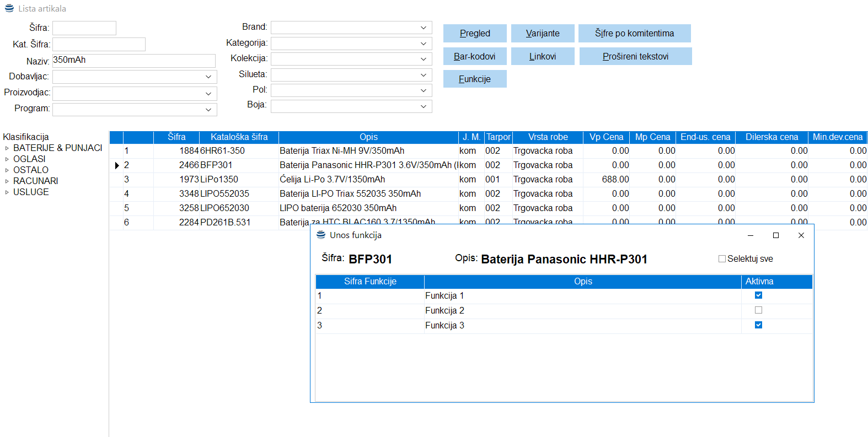Check Aktivna for Funkcija 2
This screenshot has width=868, height=437.
click(x=758, y=310)
